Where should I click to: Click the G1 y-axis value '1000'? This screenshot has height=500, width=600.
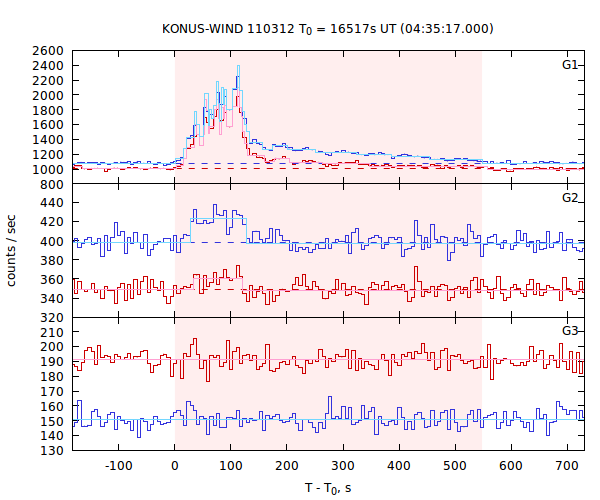(48, 169)
